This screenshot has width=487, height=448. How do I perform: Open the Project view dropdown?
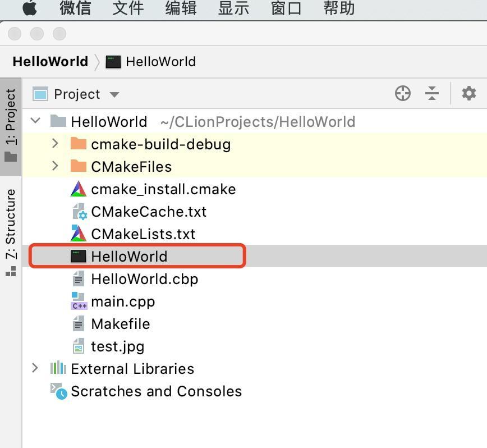coord(114,94)
